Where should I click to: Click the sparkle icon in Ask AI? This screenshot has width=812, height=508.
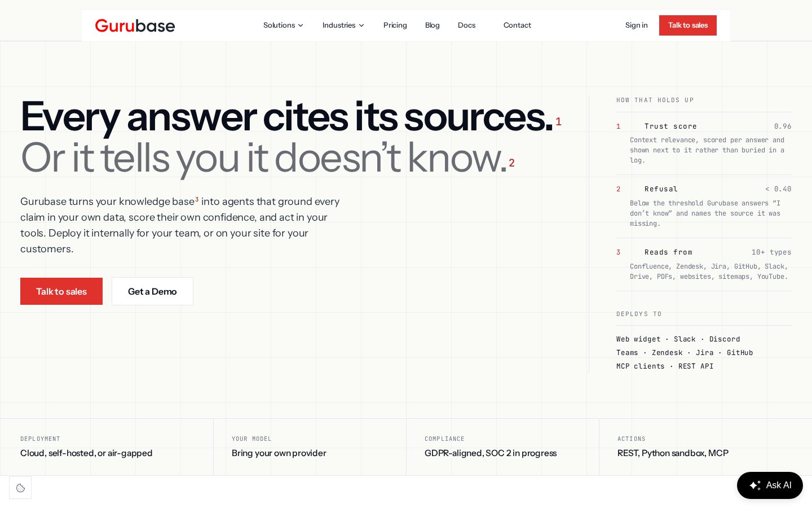point(755,485)
